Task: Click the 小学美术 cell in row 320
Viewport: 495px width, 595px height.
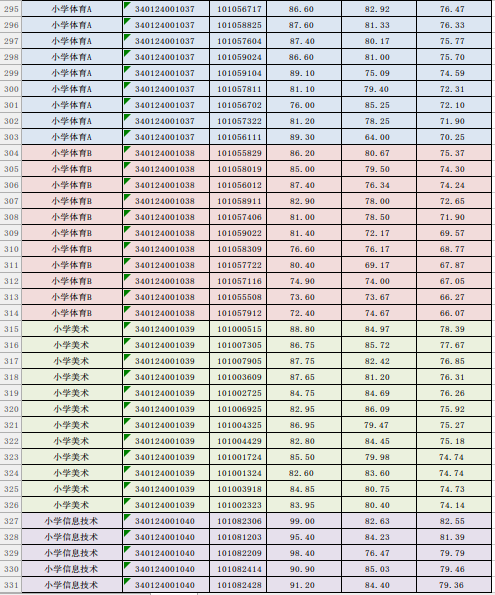Action: pos(72,409)
